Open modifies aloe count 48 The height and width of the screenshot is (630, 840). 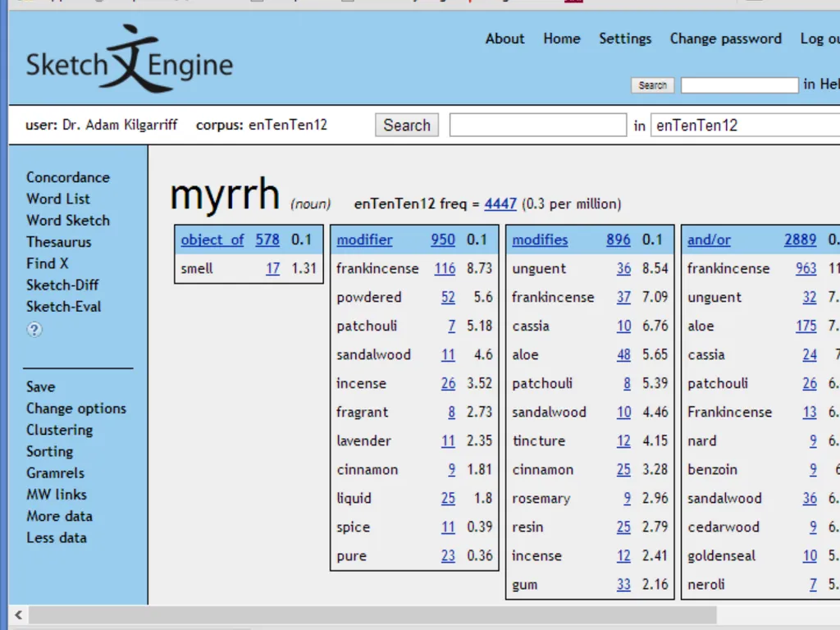pyautogui.click(x=623, y=354)
